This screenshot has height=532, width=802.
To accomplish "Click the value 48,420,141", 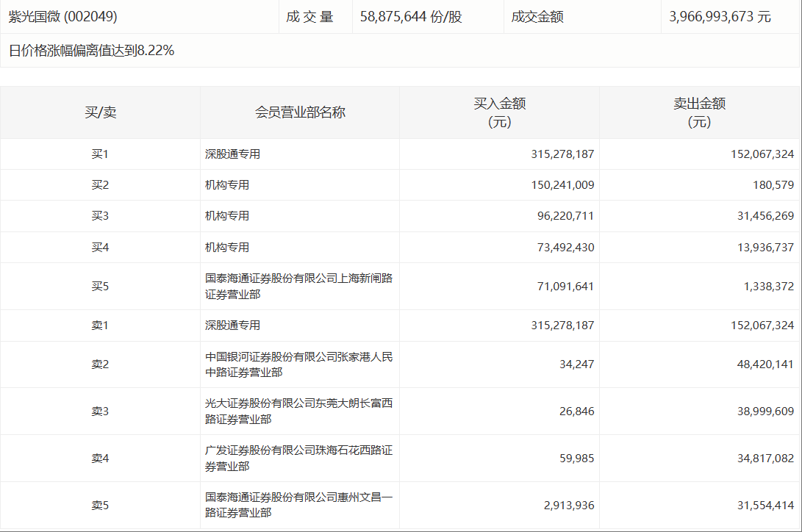I will pos(765,364).
